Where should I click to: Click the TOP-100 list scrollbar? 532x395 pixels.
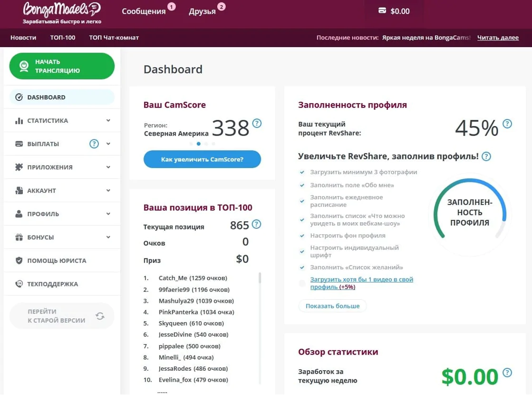point(260,278)
